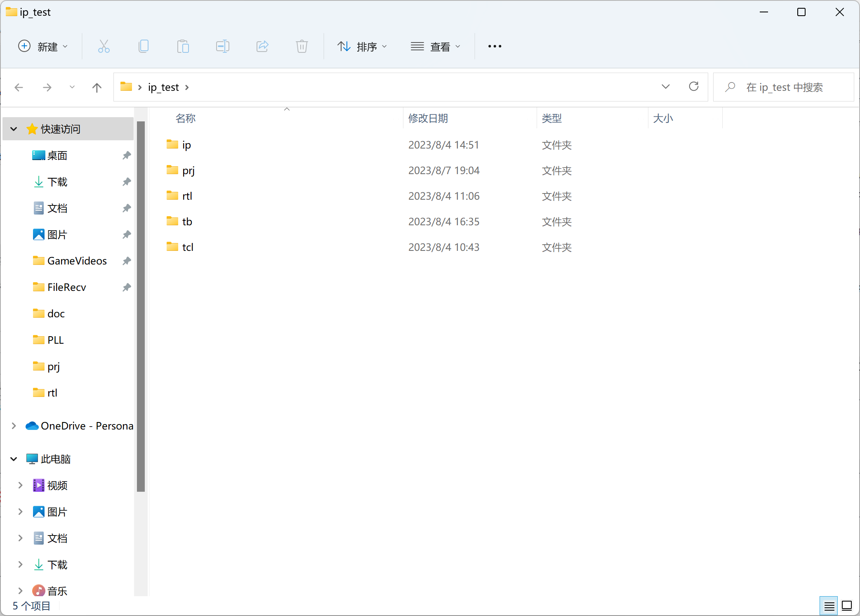
Task: Expand OneDrive - Personal node
Action: tap(14, 426)
